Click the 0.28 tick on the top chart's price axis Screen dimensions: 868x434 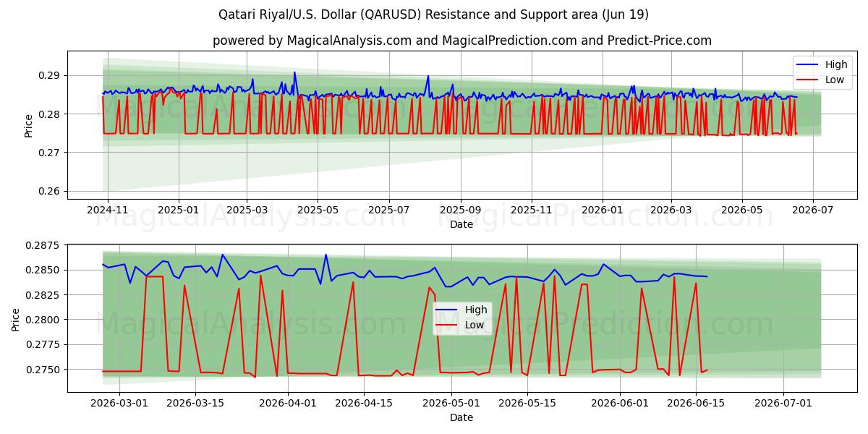(51, 114)
